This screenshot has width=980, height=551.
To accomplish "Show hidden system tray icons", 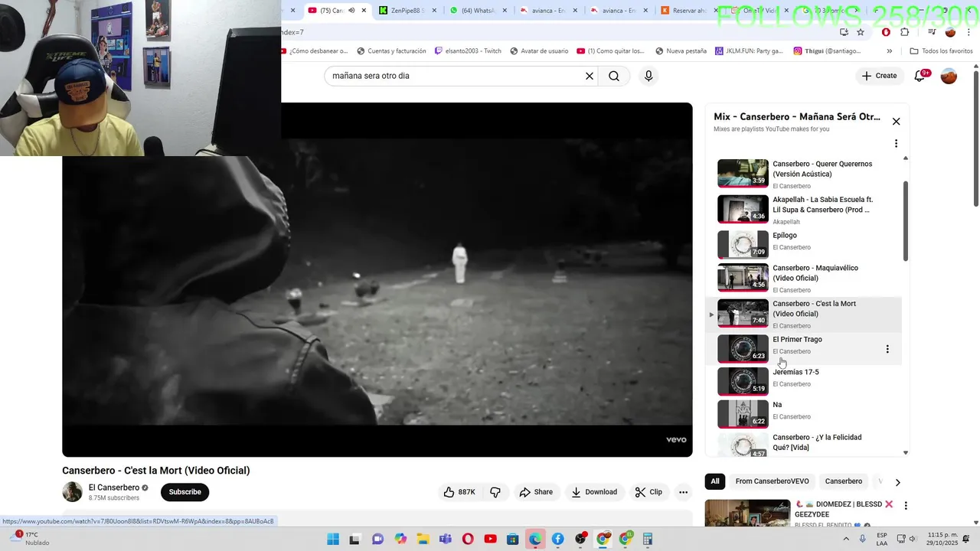I will 845,539.
